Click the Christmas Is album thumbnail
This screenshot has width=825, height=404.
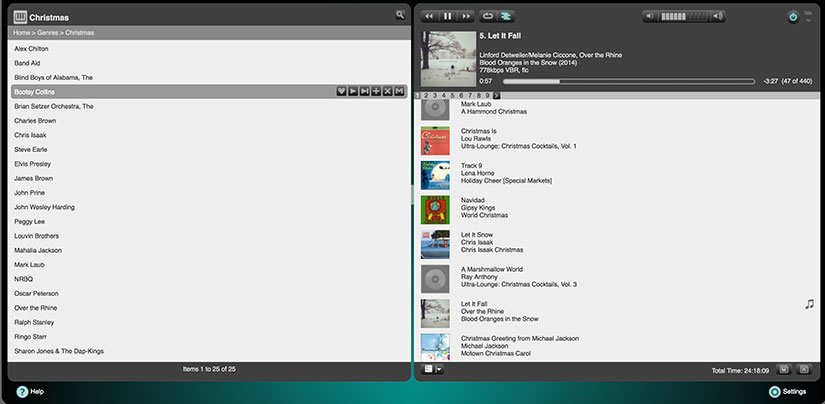[435, 140]
